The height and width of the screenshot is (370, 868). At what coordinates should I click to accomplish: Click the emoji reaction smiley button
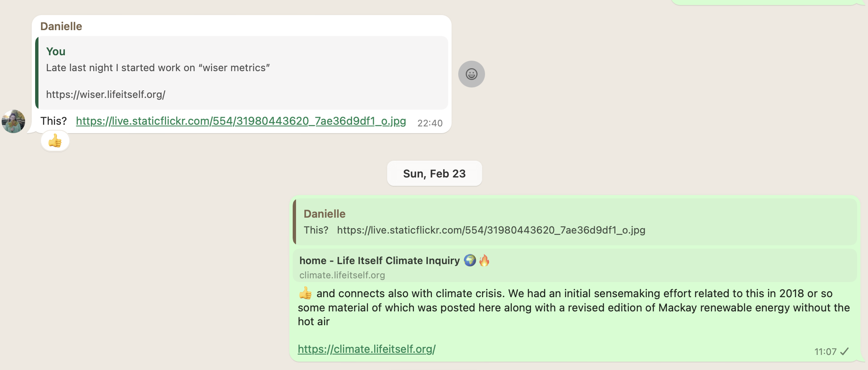[x=471, y=74]
